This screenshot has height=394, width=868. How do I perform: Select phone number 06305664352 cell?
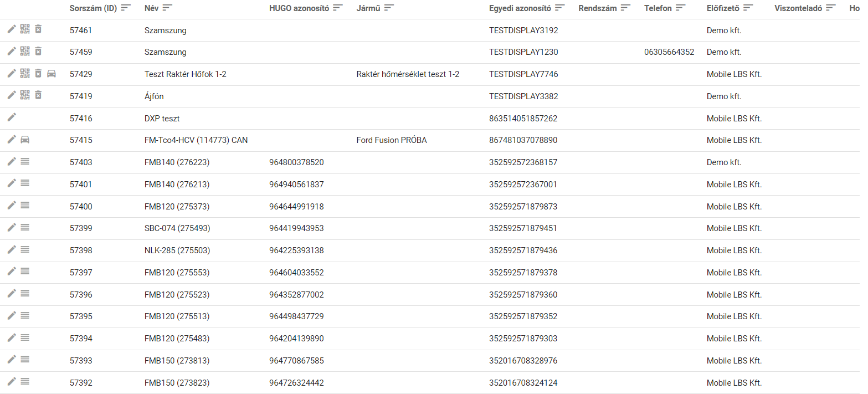669,52
